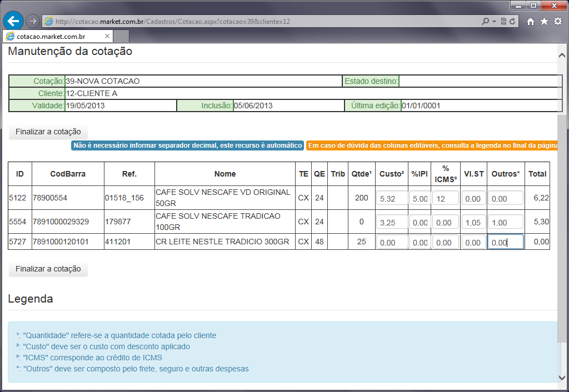Open Favorites with the star icon

coord(545,22)
